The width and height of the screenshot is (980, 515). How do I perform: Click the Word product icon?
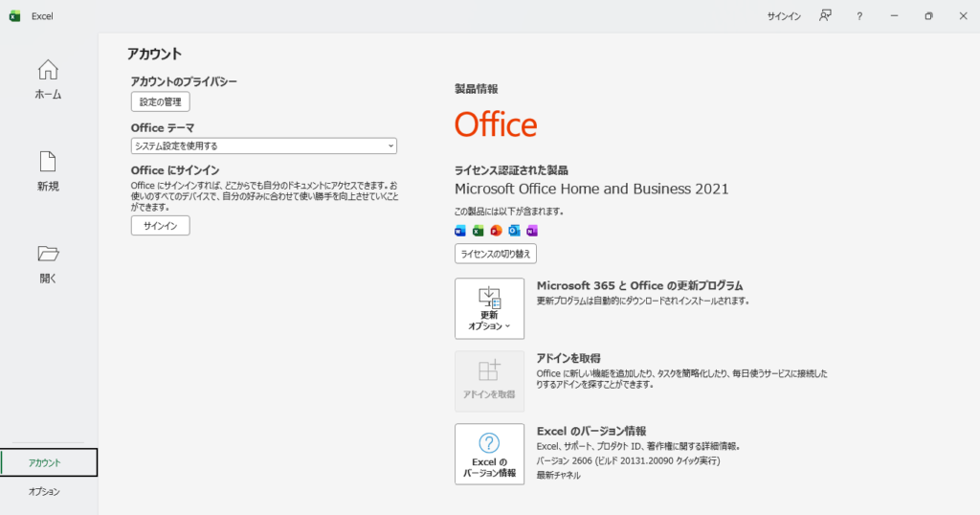(460, 231)
